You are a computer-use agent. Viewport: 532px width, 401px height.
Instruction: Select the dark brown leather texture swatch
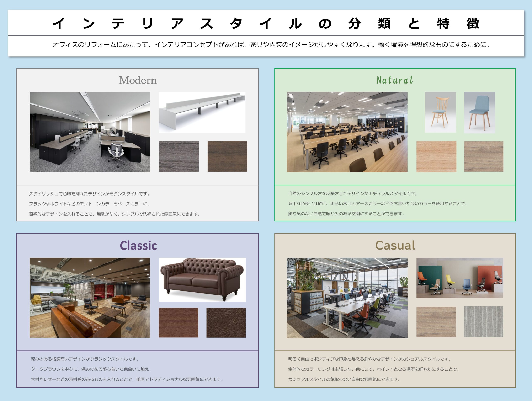click(x=226, y=322)
